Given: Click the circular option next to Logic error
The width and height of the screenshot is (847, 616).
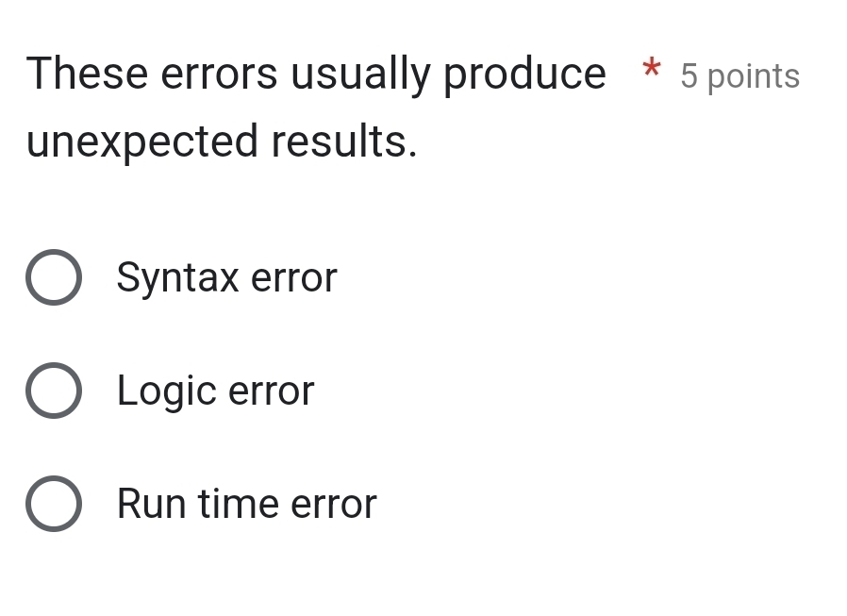Looking at the screenshot, I should (54, 390).
